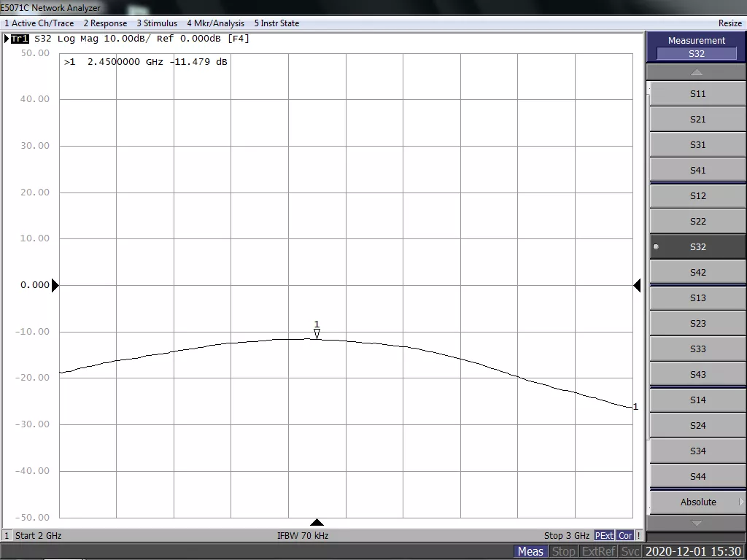Select the S11 measurement softkey

pos(697,93)
